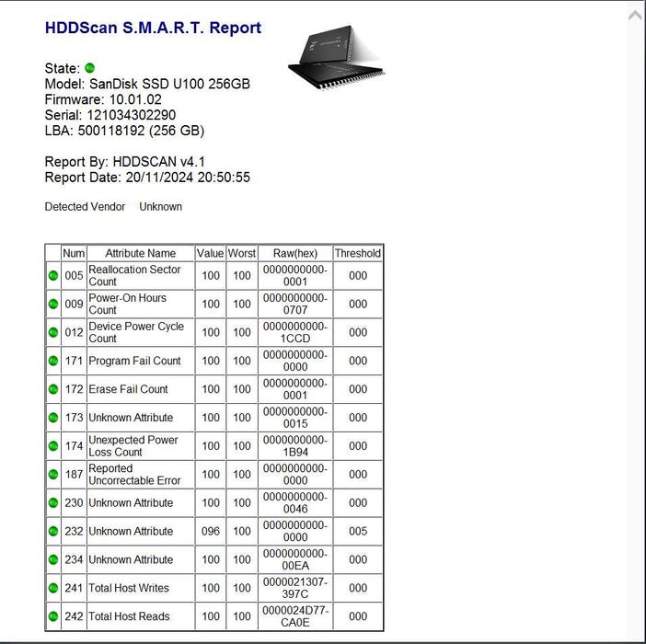Click the Total Host Reads name cell
This screenshot has width=646, height=644.
[141, 616]
